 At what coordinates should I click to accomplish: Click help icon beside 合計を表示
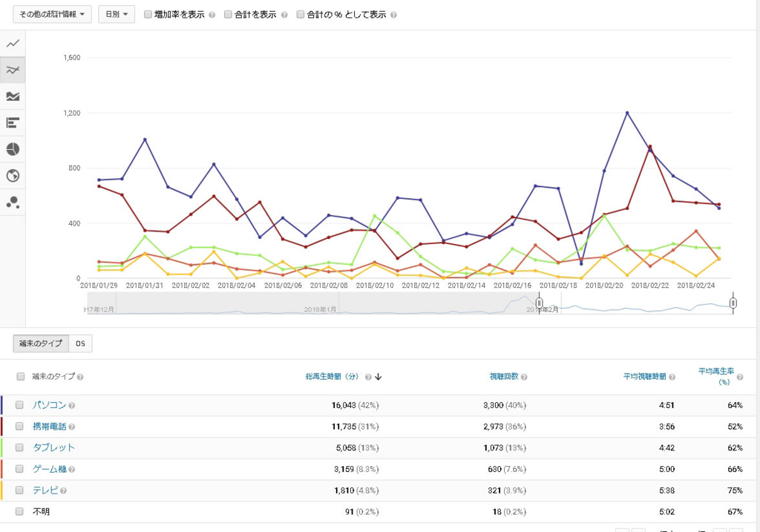click(x=284, y=15)
